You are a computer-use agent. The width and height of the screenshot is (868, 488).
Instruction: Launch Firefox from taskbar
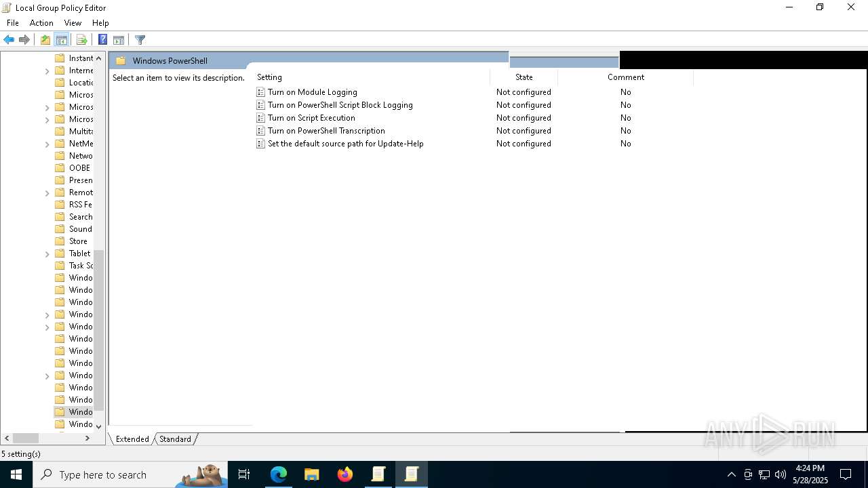pyautogui.click(x=344, y=474)
